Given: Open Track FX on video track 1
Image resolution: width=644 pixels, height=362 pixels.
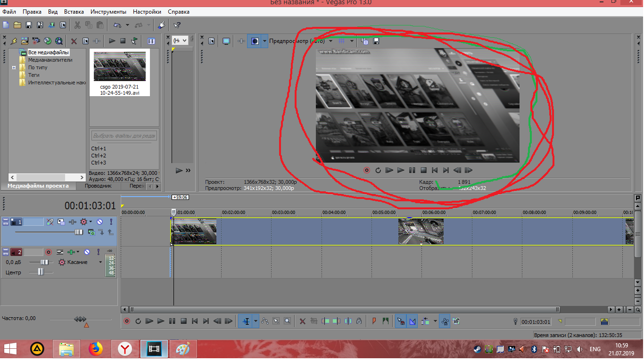Looking at the screenshot, I should click(73, 222).
